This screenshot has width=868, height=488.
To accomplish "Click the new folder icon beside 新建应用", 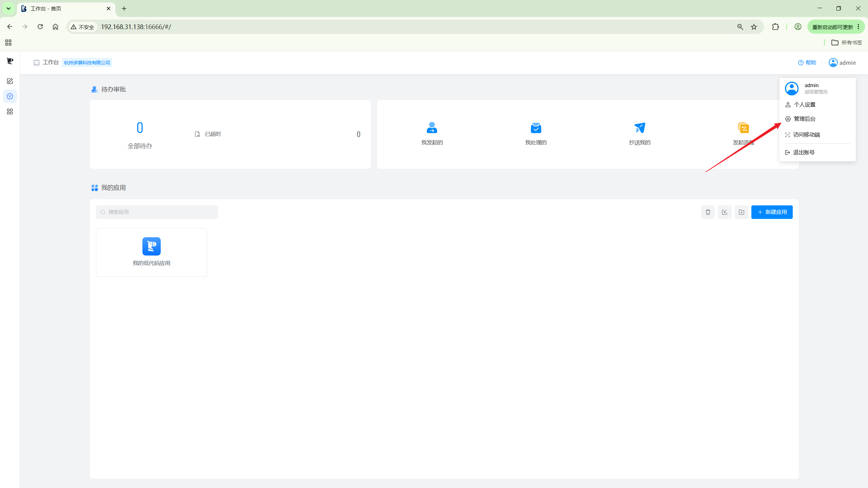I will [x=742, y=212].
